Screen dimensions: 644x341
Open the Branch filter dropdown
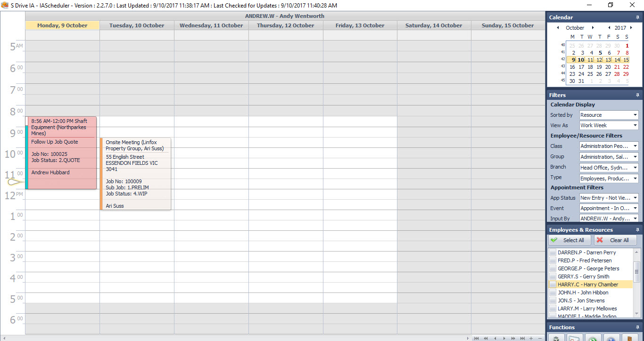pyautogui.click(x=635, y=167)
